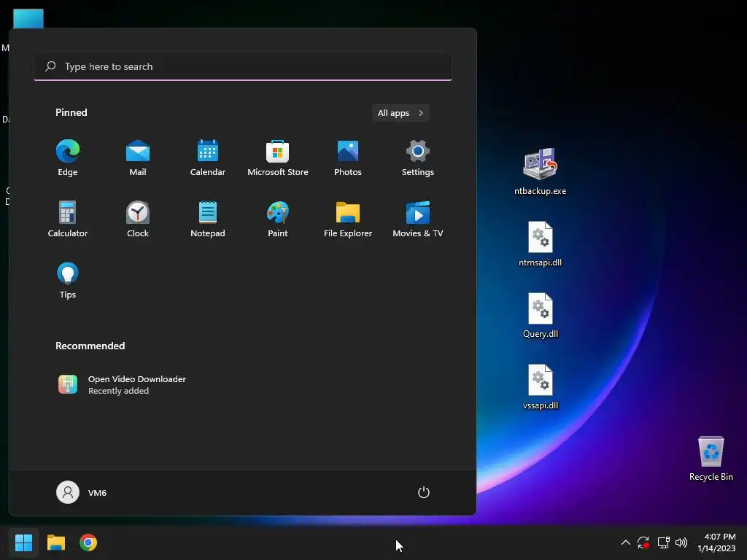
Task: Open File Explorer from the taskbar
Action: (55, 542)
